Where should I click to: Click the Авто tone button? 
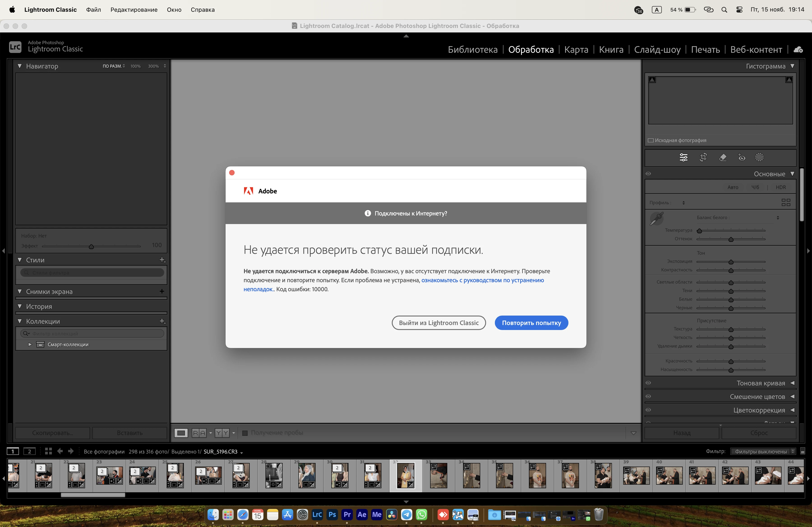tap(733, 187)
